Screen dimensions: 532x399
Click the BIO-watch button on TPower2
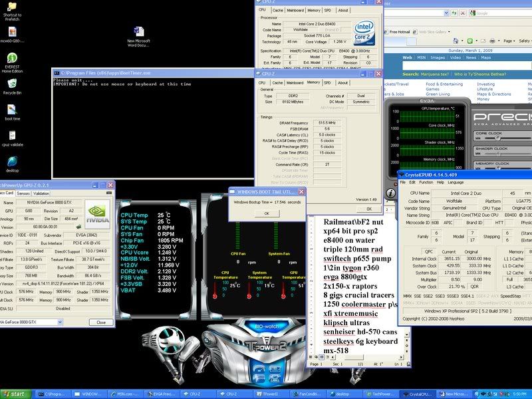(x=267, y=327)
